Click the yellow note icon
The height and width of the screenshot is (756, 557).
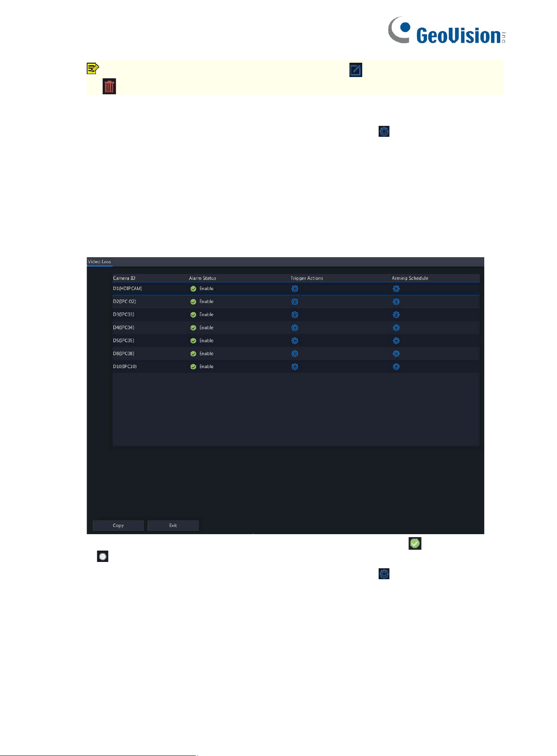(x=93, y=68)
